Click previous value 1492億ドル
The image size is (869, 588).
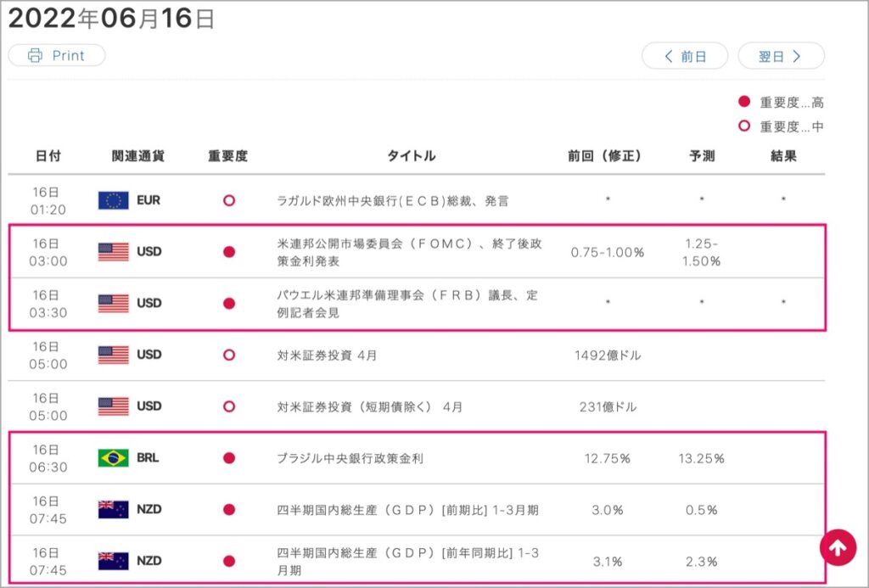pos(608,356)
